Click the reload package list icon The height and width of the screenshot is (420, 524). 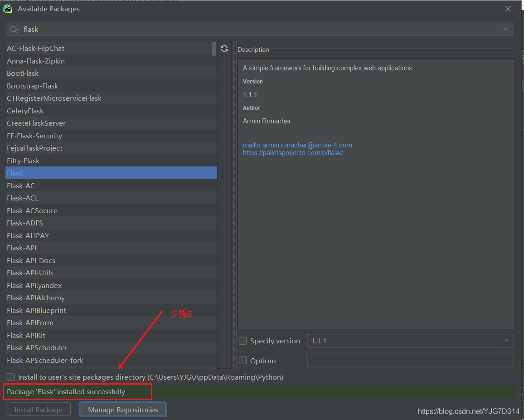(x=224, y=49)
